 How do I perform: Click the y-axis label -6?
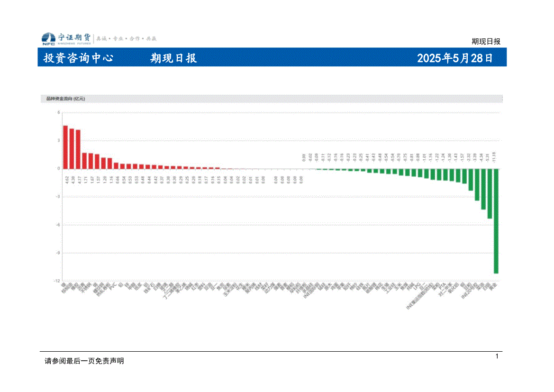point(58,225)
